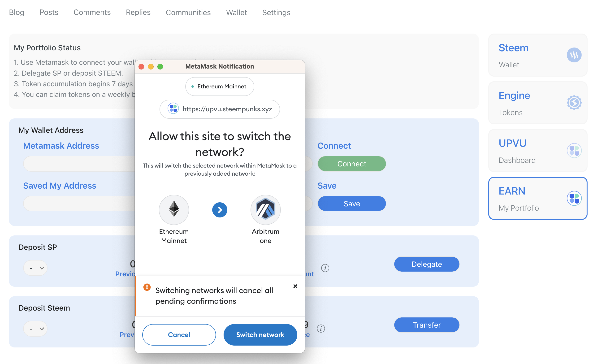Click the Steem Wallet logo icon
Viewport: 597px width, 364px height.
[x=574, y=55]
